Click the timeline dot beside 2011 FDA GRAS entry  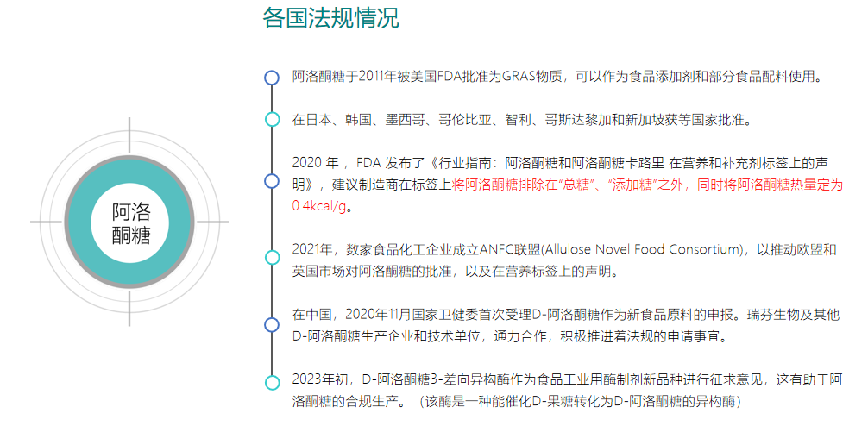pyautogui.click(x=272, y=78)
